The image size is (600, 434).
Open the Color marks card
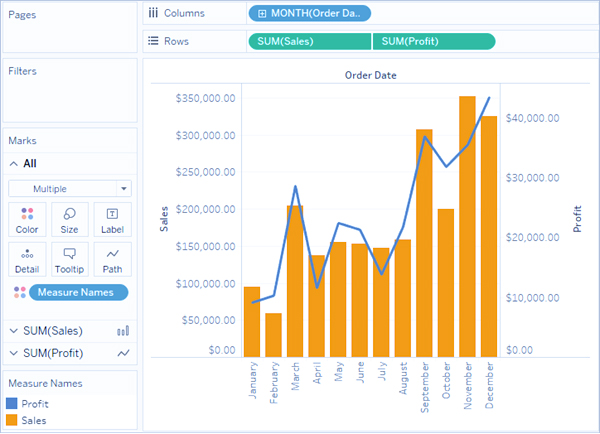point(27,219)
